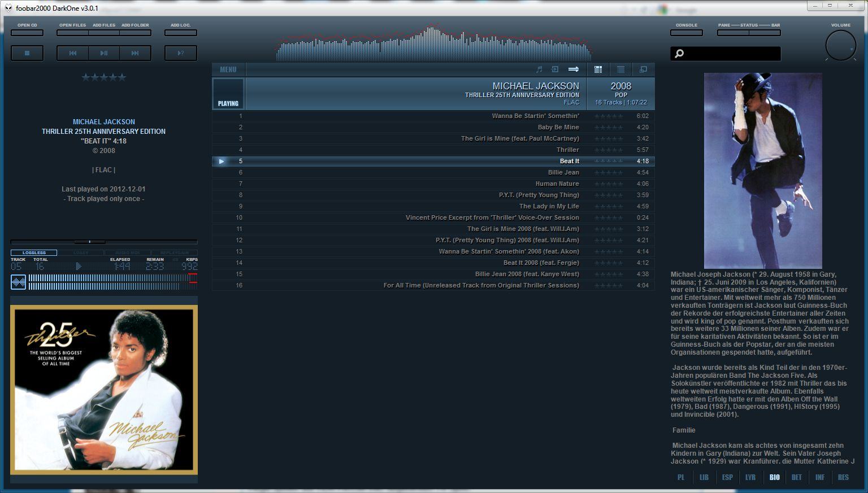Rate Baby Be Mine using its row stars
868x493 pixels.
(609, 127)
